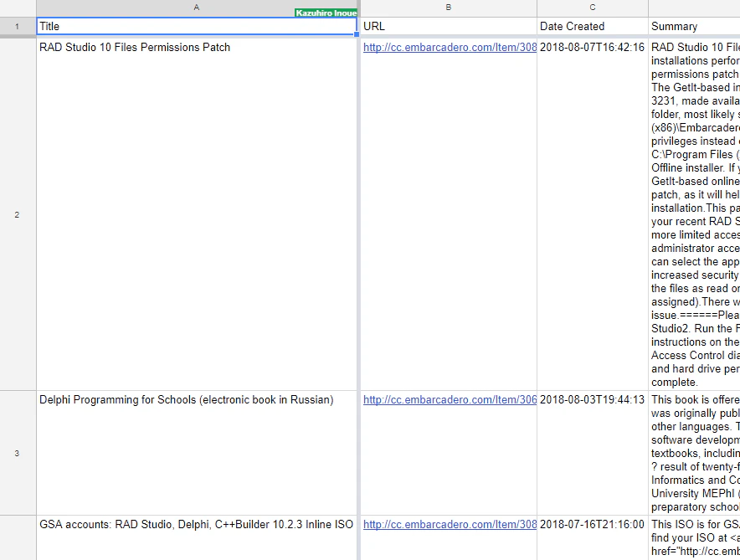Select row 1 header
Viewport: 740px width, 560px height.
coord(18,27)
